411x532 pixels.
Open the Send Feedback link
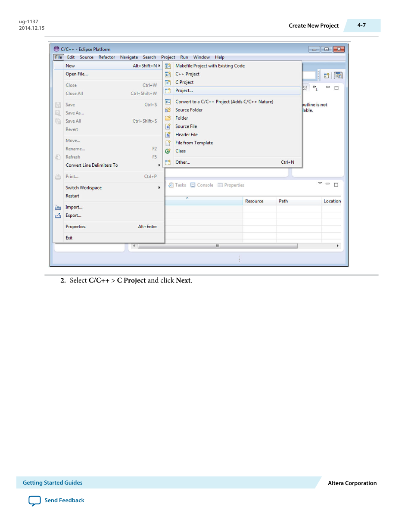[64, 501]
